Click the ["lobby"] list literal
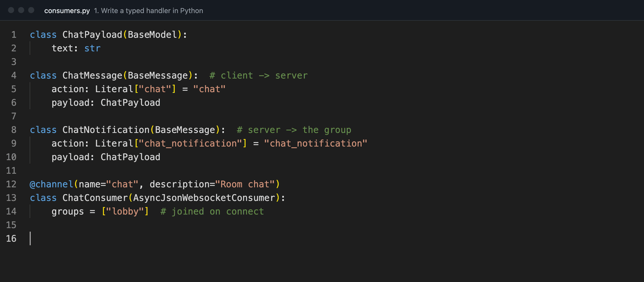This screenshot has height=282, width=644. [x=125, y=211]
